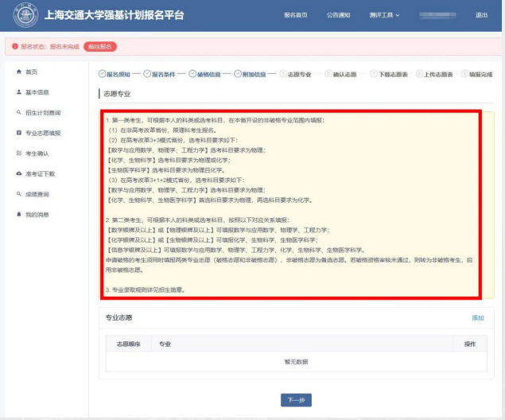Click the 志愿顺序 column header
The width and height of the screenshot is (505, 420).
(129, 344)
